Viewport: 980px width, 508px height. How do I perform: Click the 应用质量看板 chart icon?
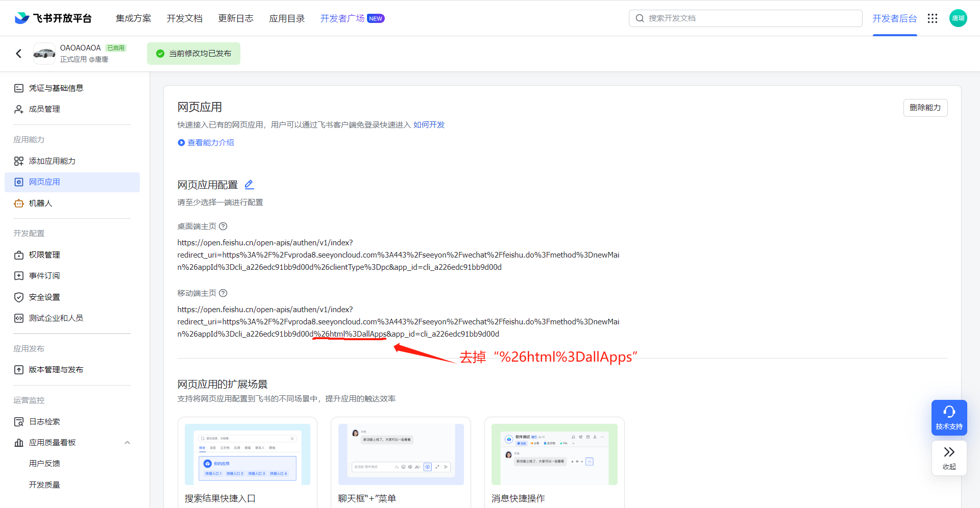pos(19,443)
